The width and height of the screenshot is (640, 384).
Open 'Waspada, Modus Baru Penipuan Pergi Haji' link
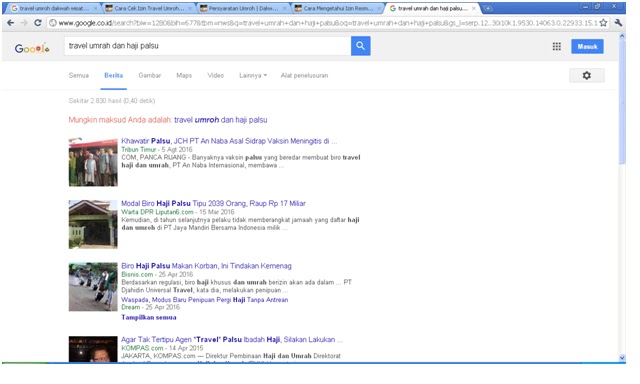204,300
